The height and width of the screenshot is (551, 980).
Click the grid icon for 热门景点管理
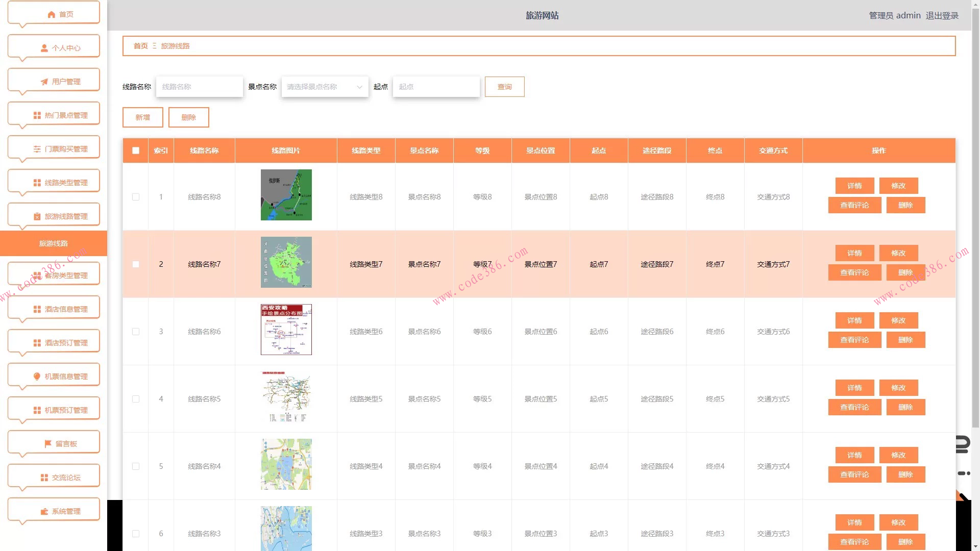coord(37,115)
